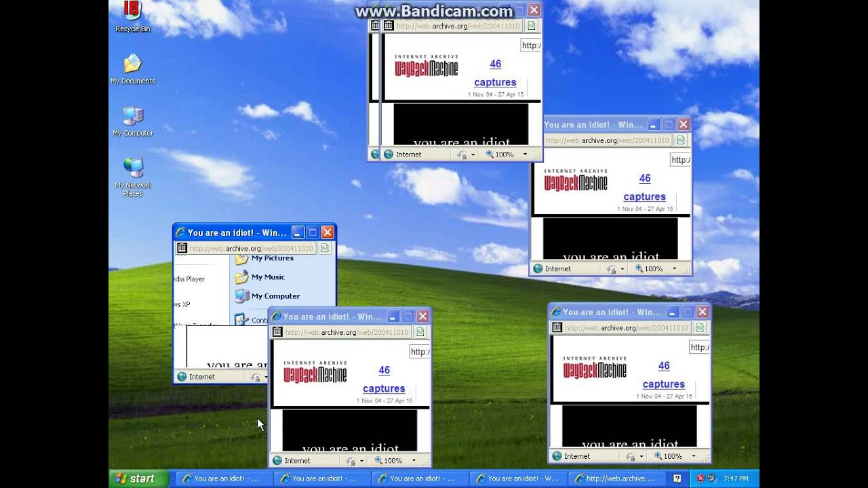Click the 'http:/' Wayback URL field in the bottom-right popup
Screen dimensions: 868x488
[x=699, y=347]
